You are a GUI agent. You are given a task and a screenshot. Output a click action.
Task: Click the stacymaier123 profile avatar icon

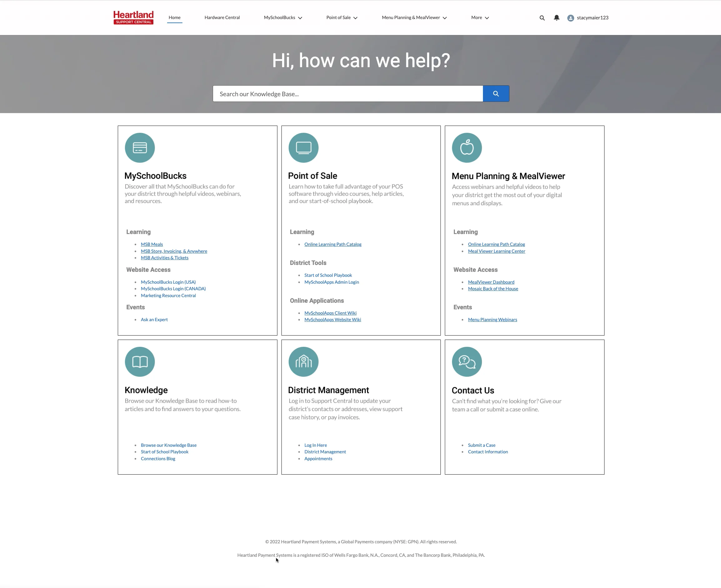pyautogui.click(x=570, y=17)
